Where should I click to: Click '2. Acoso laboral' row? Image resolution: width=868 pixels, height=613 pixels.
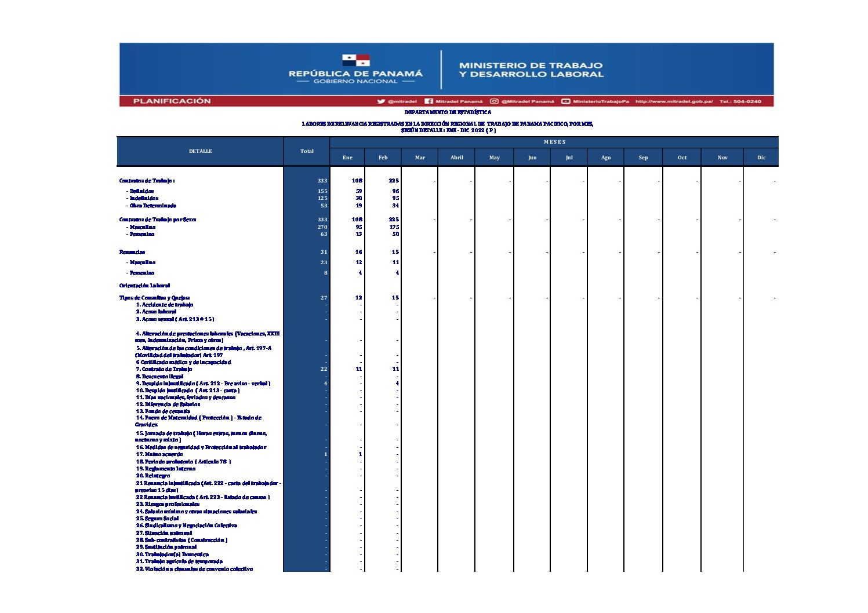(157, 312)
